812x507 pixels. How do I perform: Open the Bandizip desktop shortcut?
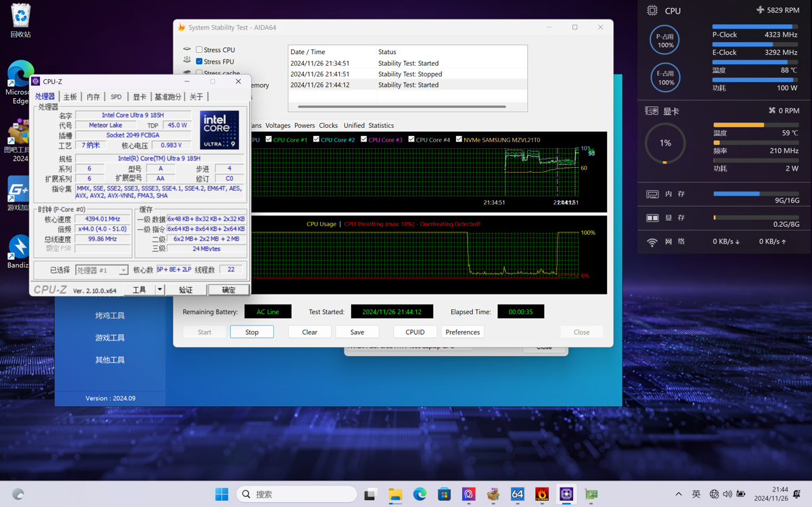19,252
